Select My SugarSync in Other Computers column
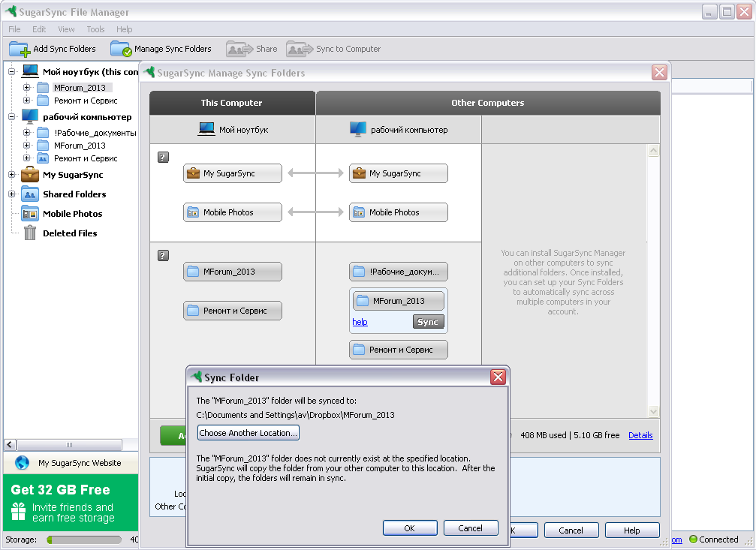 (398, 173)
